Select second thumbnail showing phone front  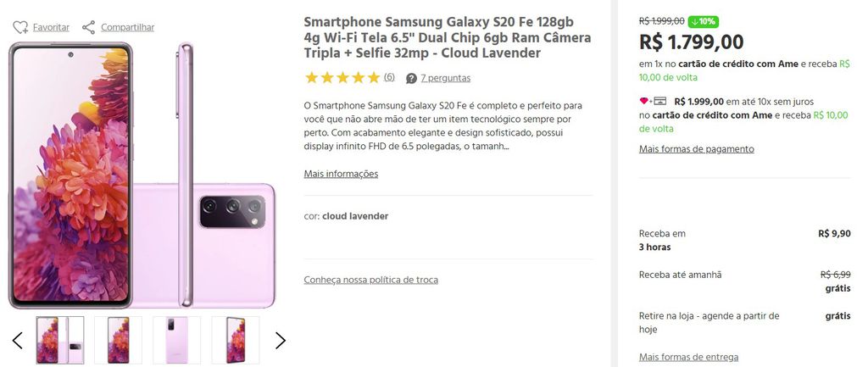[x=118, y=340]
